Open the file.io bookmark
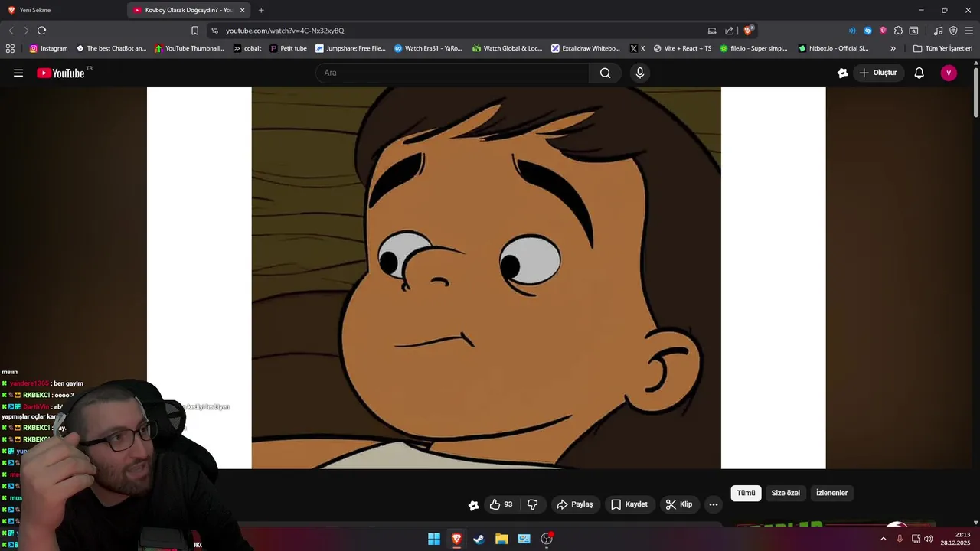980x551 pixels. click(753, 48)
